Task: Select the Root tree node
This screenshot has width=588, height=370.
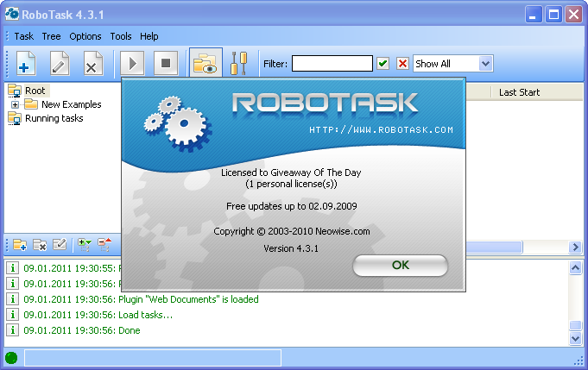Action: coord(35,91)
